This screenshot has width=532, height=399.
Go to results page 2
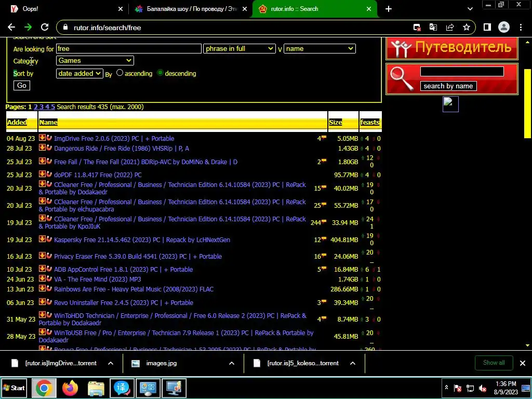36,107
